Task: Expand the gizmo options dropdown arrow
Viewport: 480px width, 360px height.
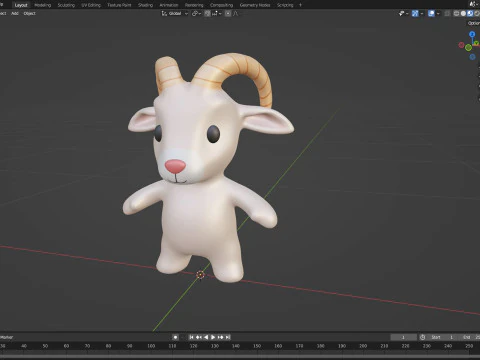Action: [422, 13]
